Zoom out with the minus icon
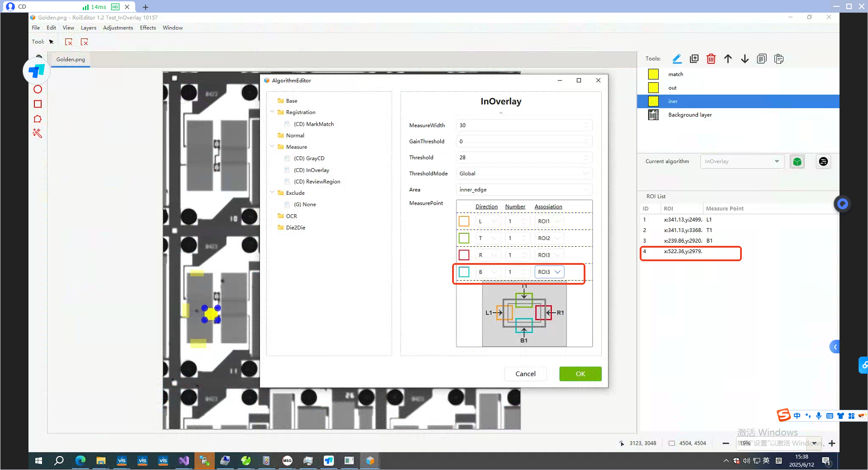 tap(726, 443)
